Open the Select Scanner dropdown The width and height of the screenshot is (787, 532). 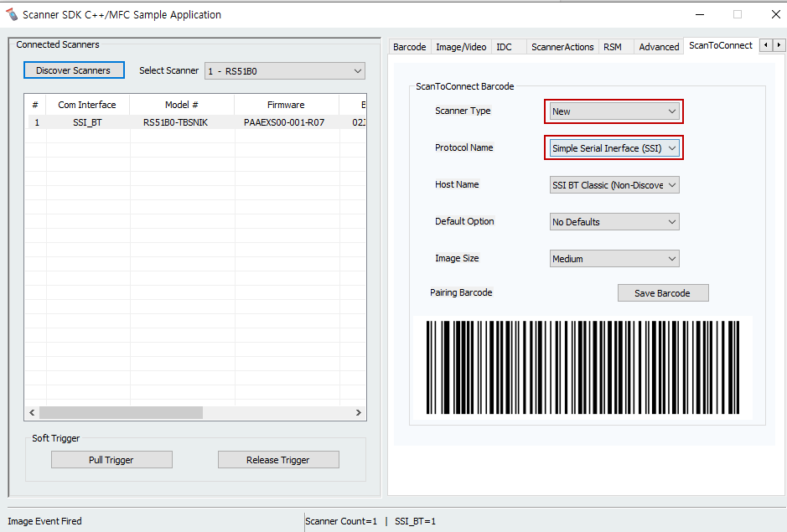(x=284, y=71)
